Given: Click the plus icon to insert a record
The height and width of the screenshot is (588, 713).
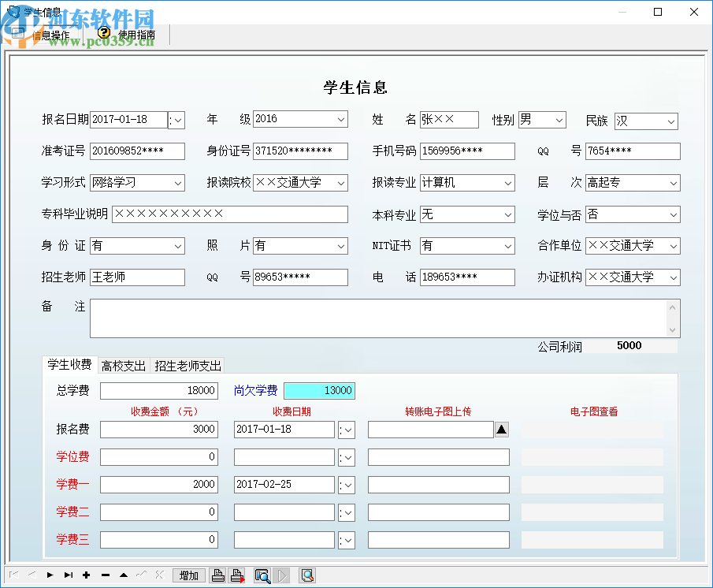Looking at the screenshot, I should tap(87, 575).
